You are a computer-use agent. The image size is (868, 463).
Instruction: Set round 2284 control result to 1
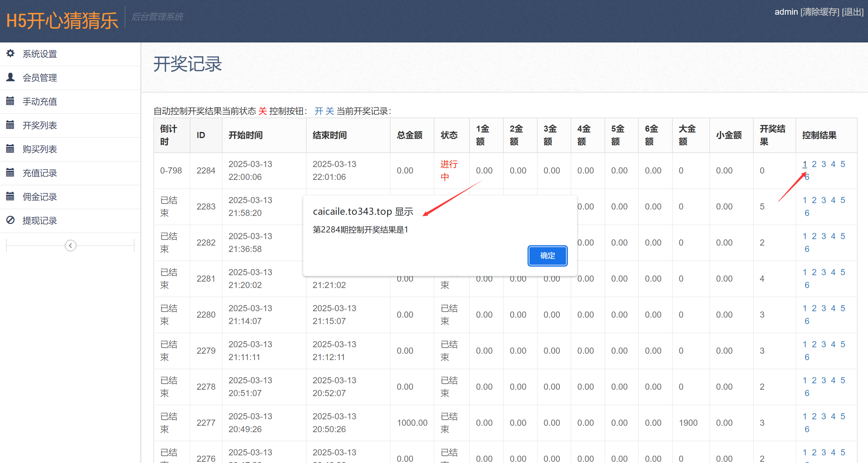(x=805, y=164)
